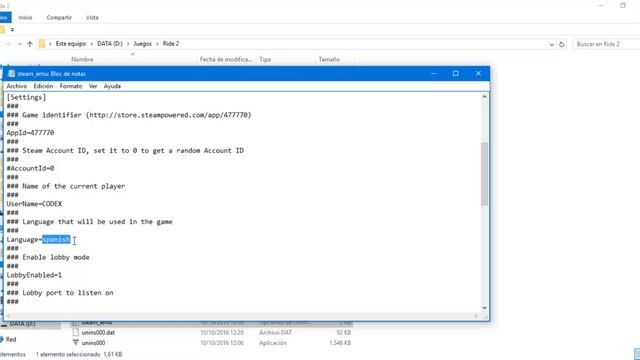Click the Up arrow in Explorer navigation
This screenshot has width=640, height=360.
[x=30, y=44]
